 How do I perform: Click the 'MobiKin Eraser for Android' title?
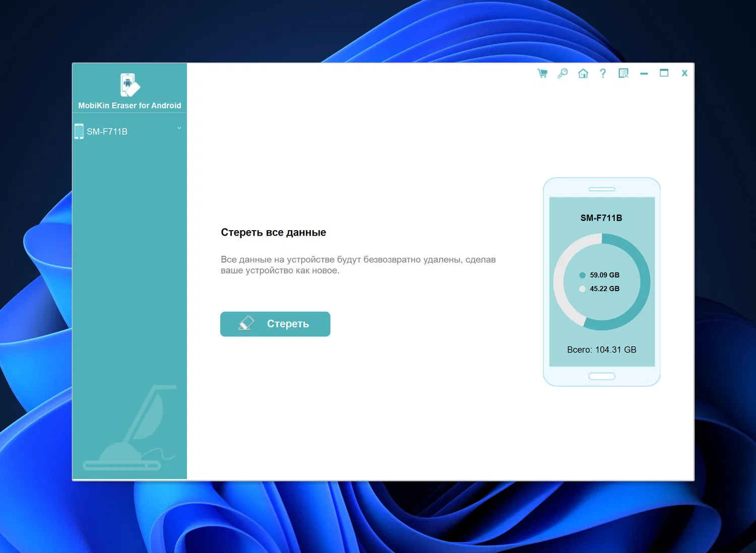coord(130,106)
